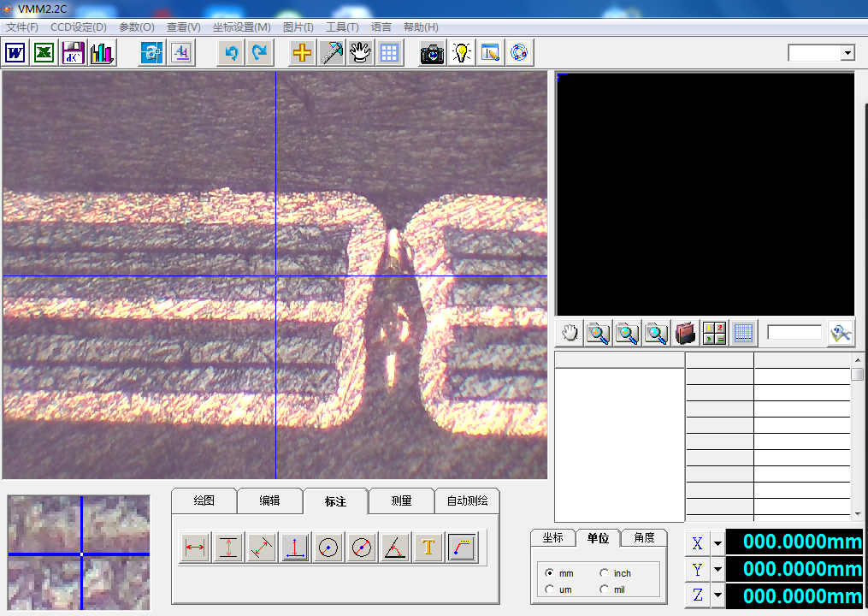Select the text annotation T tool
Image resolution: width=868 pixels, height=616 pixels.
point(428,548)
